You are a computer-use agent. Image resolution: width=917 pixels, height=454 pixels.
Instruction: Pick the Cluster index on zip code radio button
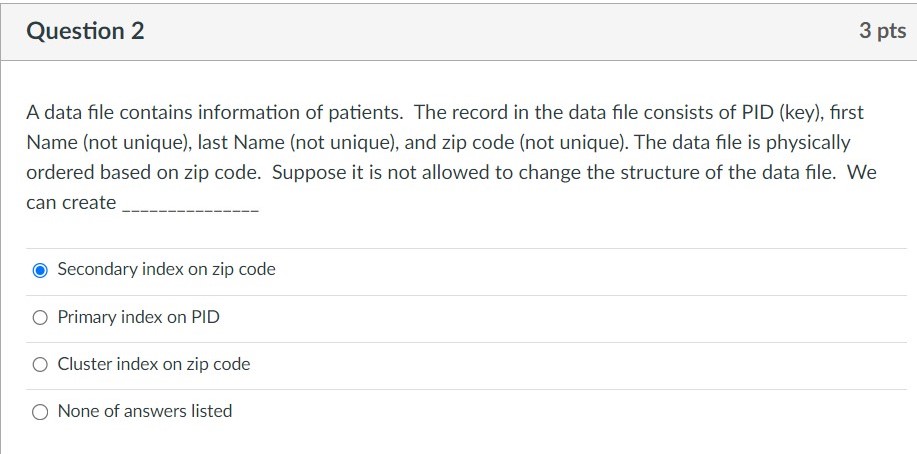click(x=40, y=364)
